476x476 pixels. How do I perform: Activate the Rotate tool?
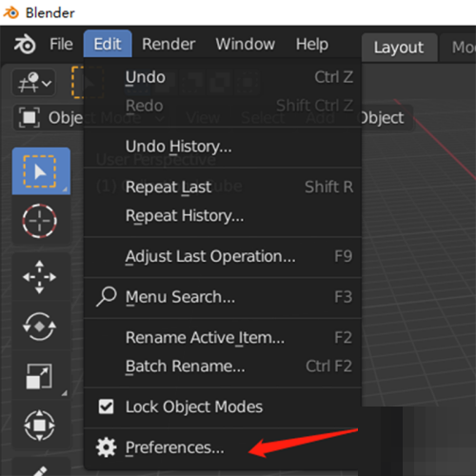pyautogui.click(x=40, y=327)
